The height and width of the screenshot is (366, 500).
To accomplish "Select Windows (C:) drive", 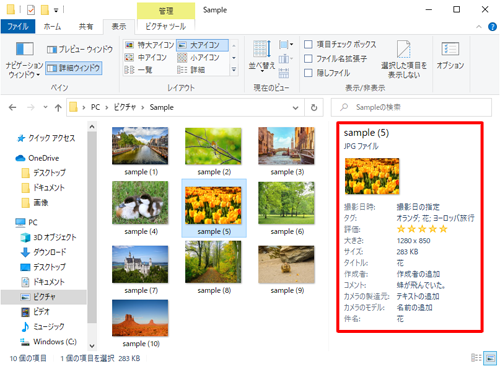I will pyautogui.click(x=49, y=341).
